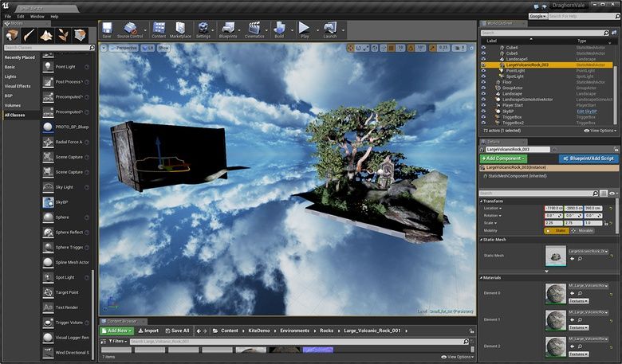Image resolution: width=622 pixels, height=364 pixels.
Task: Click the Cinematics clapperboard icon
Action: 254,28
